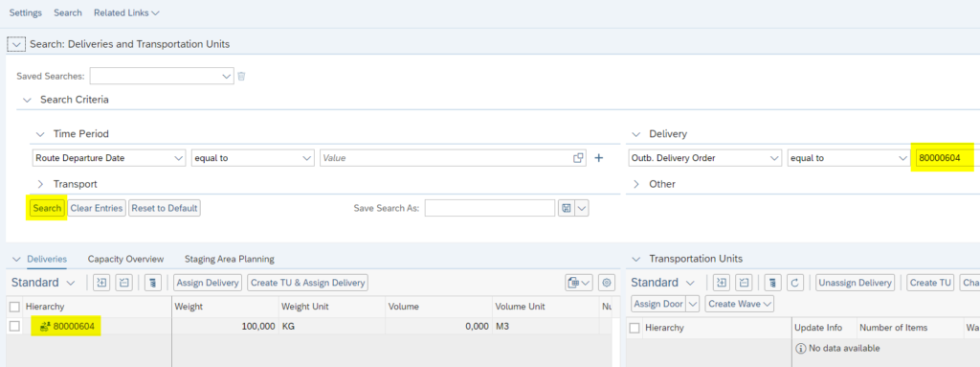Expand the Other section

636,185
